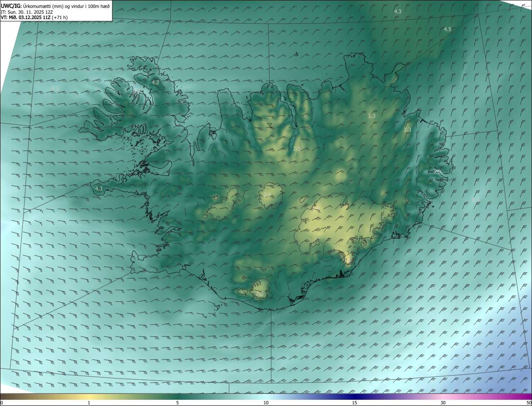Click the '4.3' label beside the '4.5' label

pos(397,11)
